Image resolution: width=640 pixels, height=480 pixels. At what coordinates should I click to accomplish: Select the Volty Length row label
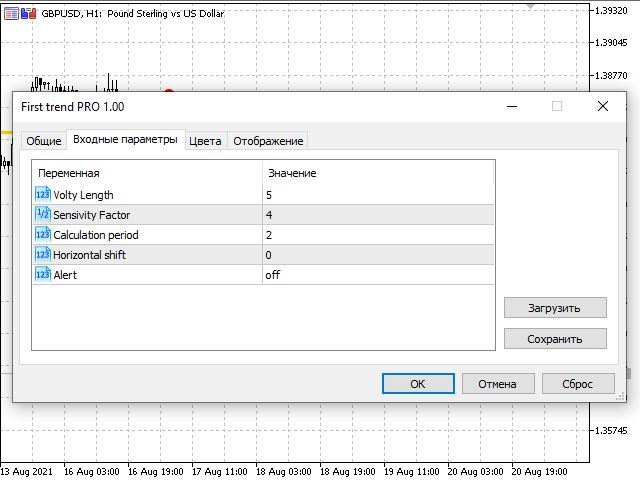pyautogui.click(x=83, y=195)
